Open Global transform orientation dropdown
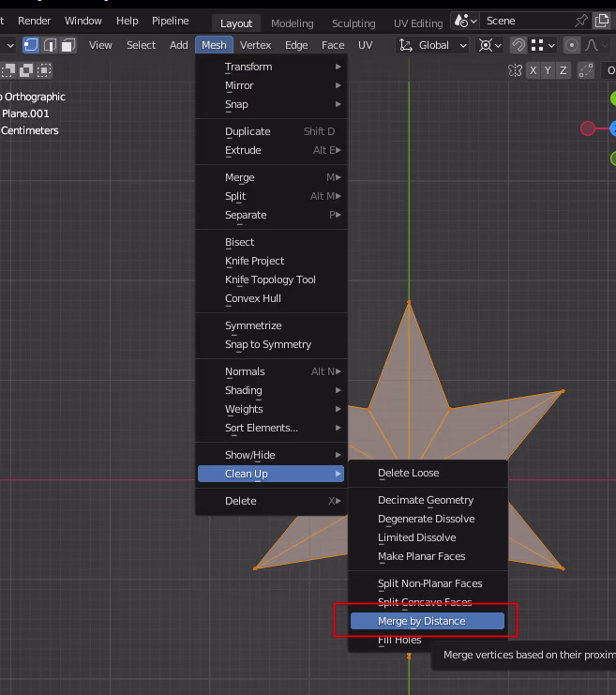616x695 pixels. [432, 45]
